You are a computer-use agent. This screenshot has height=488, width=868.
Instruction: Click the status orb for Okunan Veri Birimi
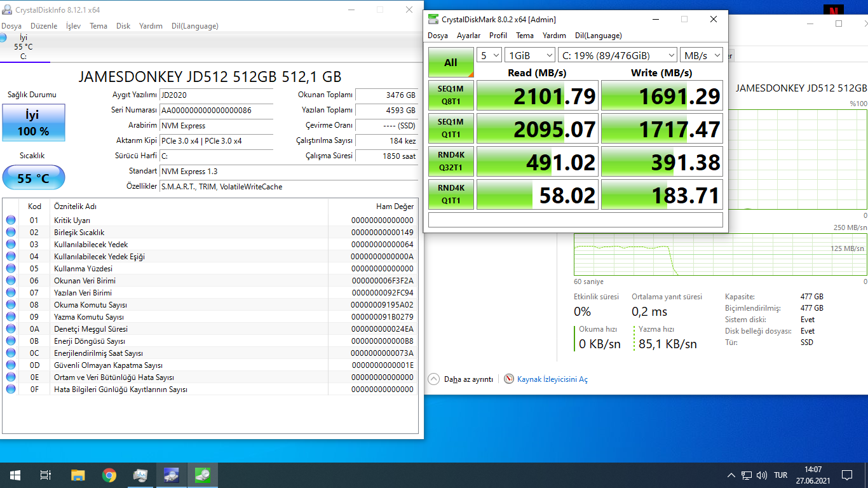click(x=11, y=281)
